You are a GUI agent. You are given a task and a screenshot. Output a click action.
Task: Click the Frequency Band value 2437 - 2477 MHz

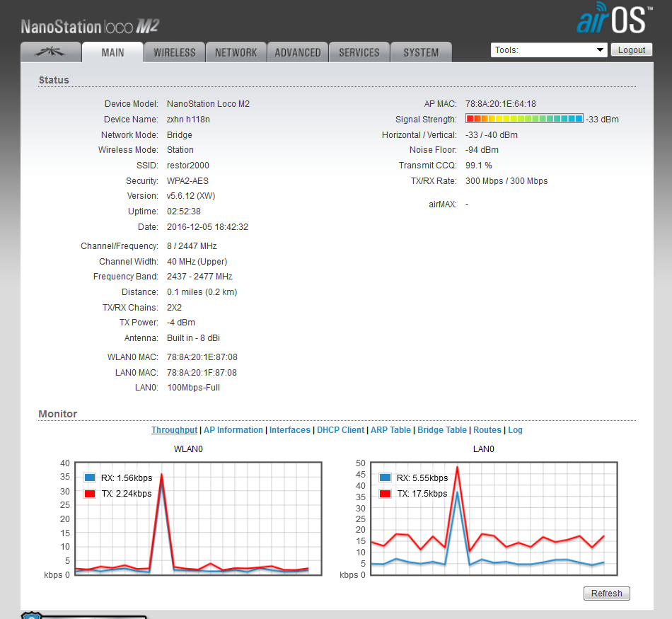pyautogui.click(x=199, y=277)
